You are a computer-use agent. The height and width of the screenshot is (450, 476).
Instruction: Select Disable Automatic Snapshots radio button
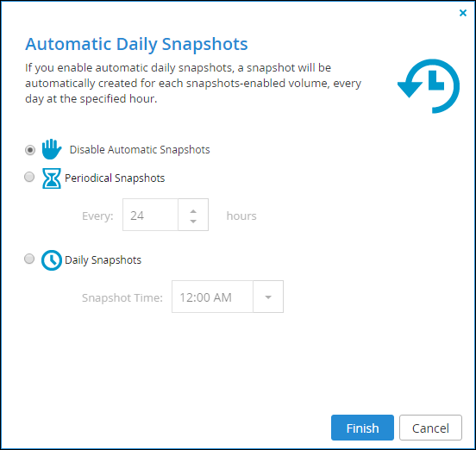pos(29,150)
